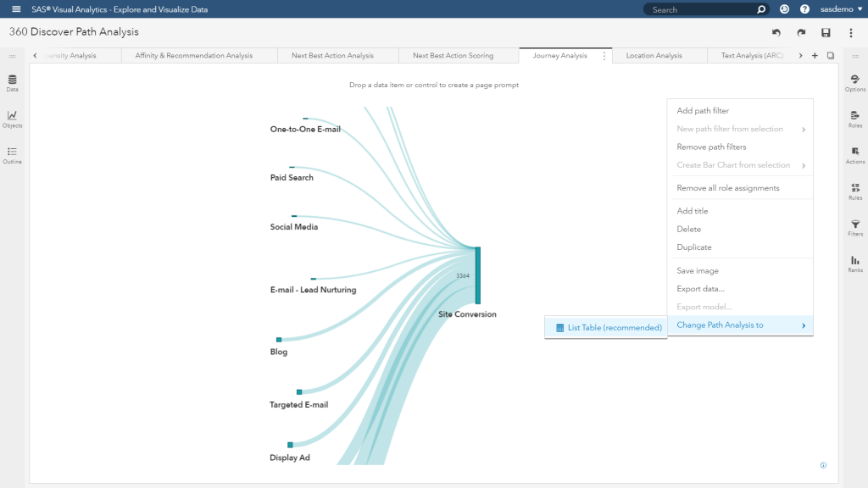Viewport: 868px width, 488px height.
Task: Click the 360 Discover Path Analysis title
Action: click(x=74, y=31)
